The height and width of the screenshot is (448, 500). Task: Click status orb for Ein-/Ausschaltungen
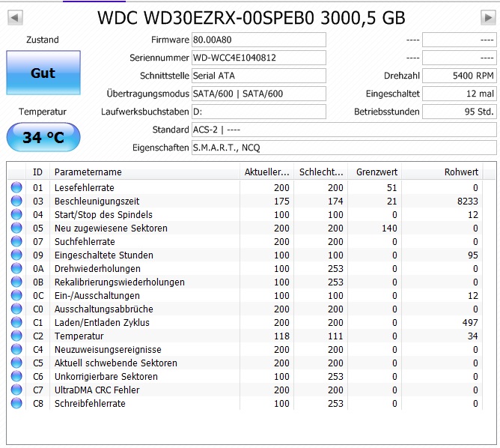[16, 295]
